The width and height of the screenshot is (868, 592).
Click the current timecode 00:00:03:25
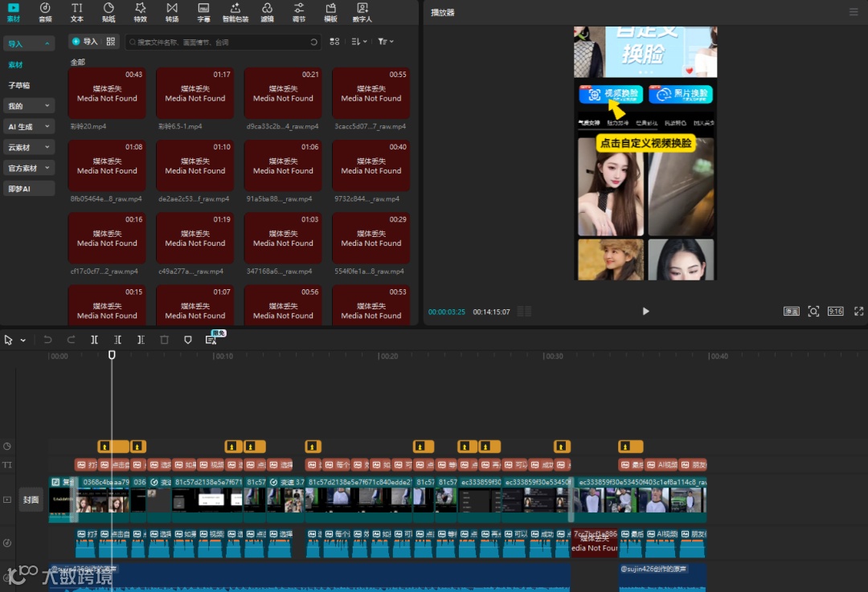click(447, 312)
